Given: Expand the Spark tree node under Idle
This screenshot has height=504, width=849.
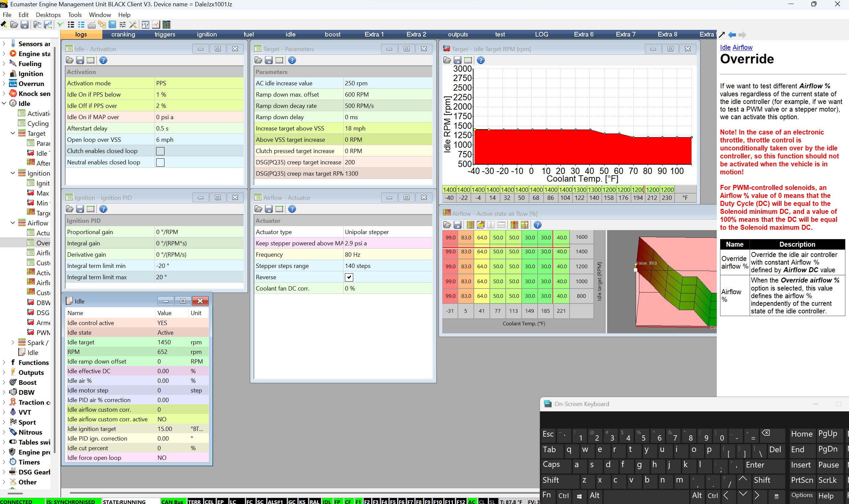Looking at the screenshot, I should click(13, 342).
